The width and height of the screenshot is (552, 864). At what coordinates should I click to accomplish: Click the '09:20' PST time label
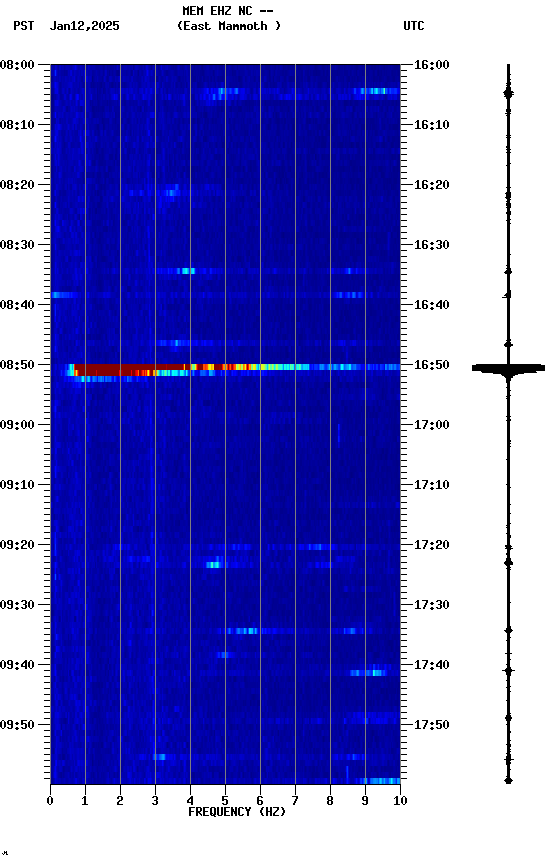[x=17, y=545]
